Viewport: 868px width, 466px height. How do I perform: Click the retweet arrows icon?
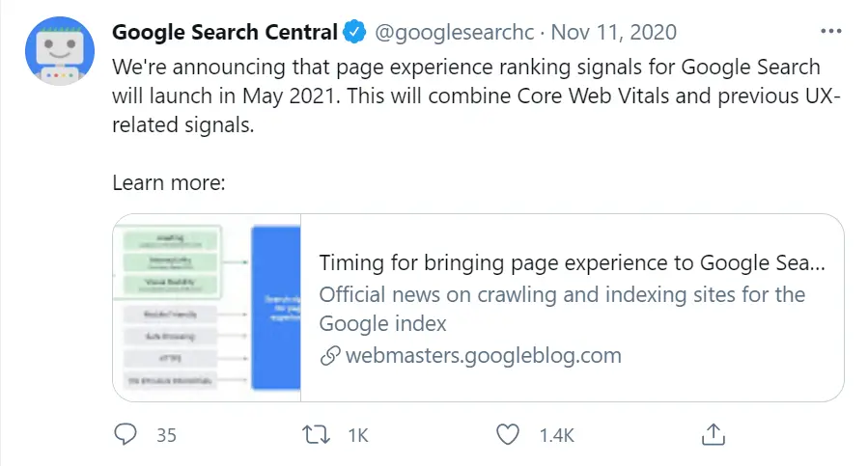(x=316, y=434)
